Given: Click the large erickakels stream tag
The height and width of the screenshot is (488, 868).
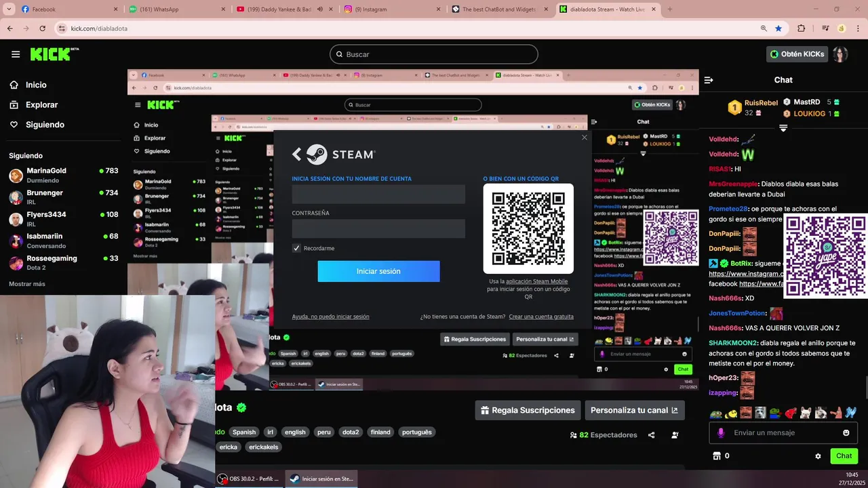Looking at the screenshot, I should (x=264, y=447).
